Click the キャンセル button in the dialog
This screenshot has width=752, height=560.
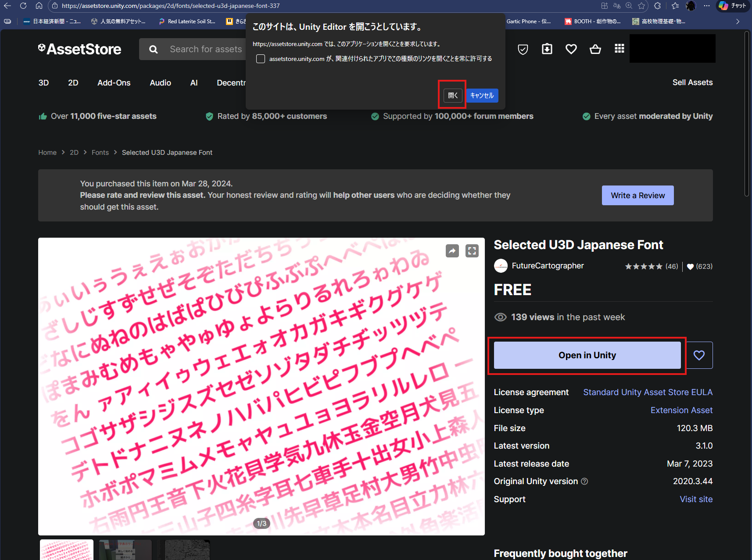[482, 95]
